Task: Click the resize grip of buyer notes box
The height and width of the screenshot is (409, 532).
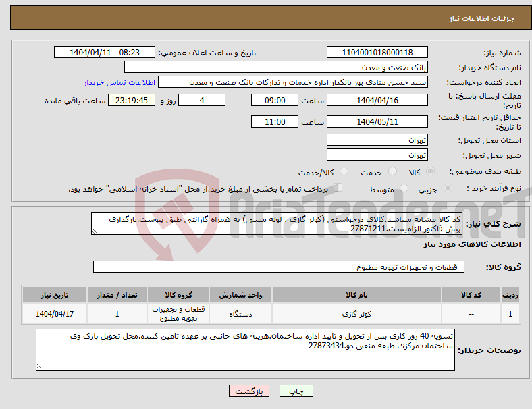Action: (39, 367)
